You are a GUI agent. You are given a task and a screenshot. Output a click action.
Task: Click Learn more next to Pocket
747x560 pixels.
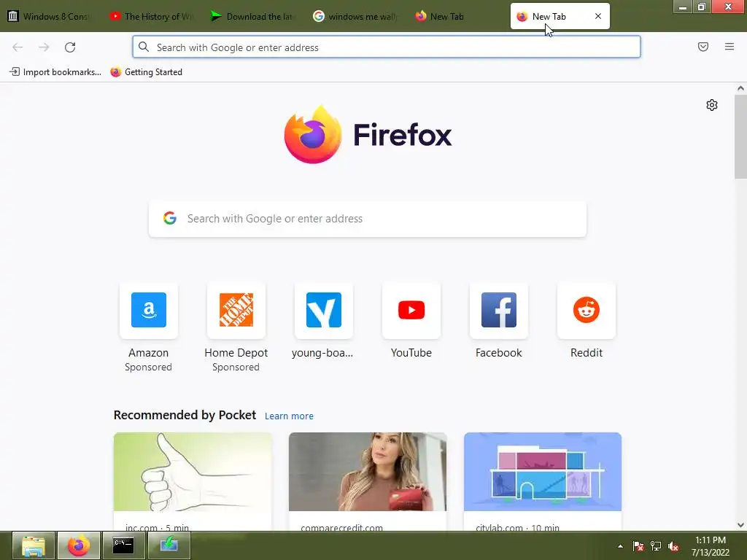click(x=289, y=416)
